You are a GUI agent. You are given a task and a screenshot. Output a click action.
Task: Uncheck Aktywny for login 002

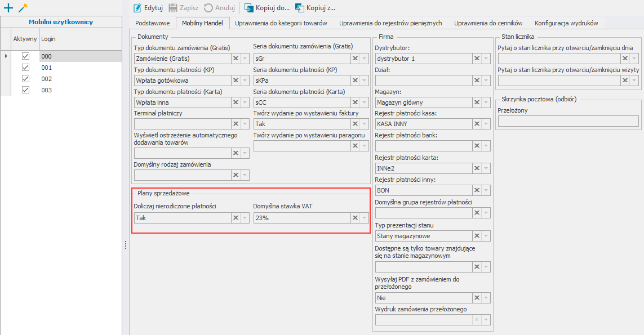(x=25, y=79)
